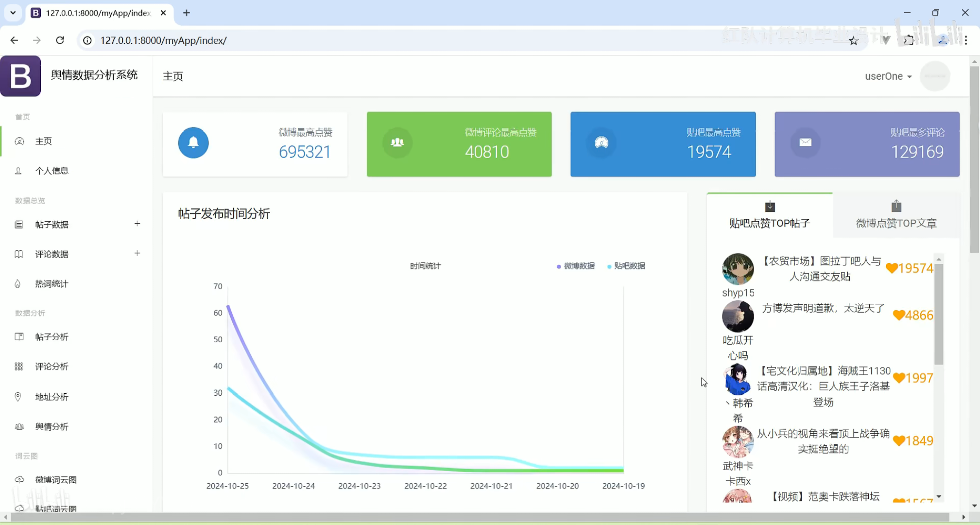Open the browser extensions puzzle icon

[x=908, y=41]
